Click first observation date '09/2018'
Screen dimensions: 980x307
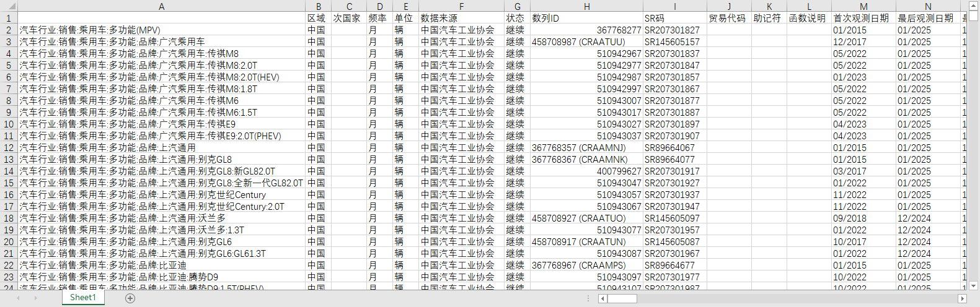[x=863, y=218]
